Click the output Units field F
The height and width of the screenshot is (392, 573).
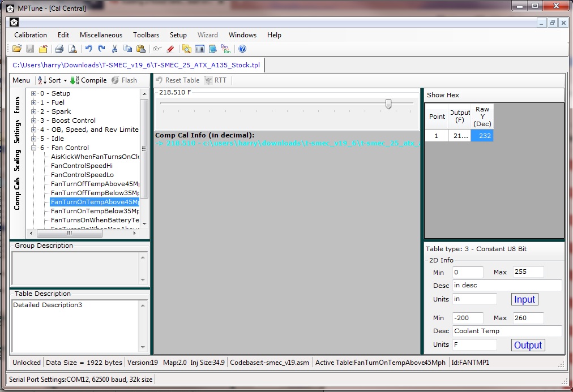(474, 344)
